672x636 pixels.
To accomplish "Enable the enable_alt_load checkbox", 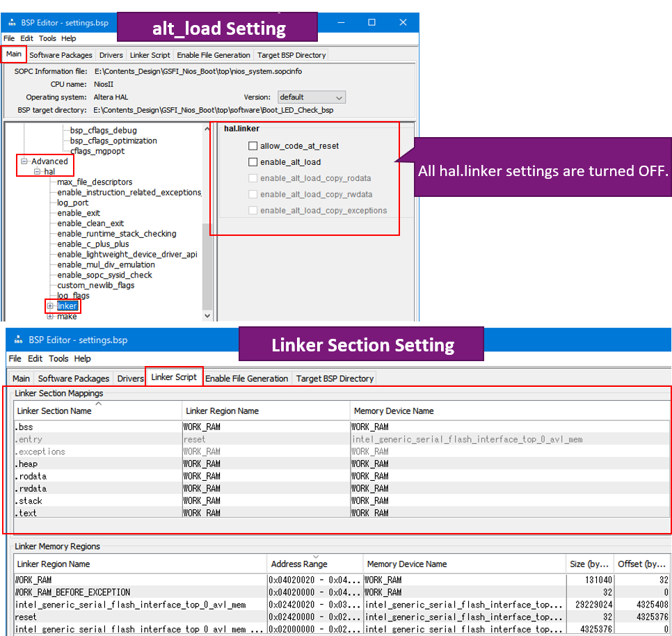I will click(x=253, y=162).
